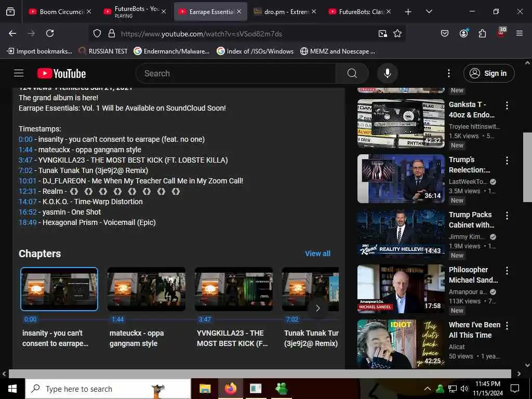
Task: Click the Sign in button
Action: point(489,73)
